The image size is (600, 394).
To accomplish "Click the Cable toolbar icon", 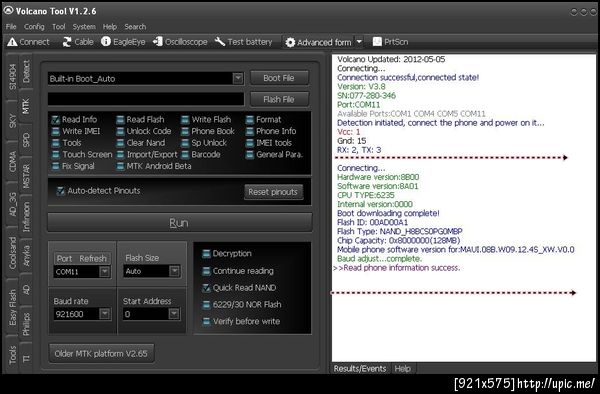I will [67, 42].
